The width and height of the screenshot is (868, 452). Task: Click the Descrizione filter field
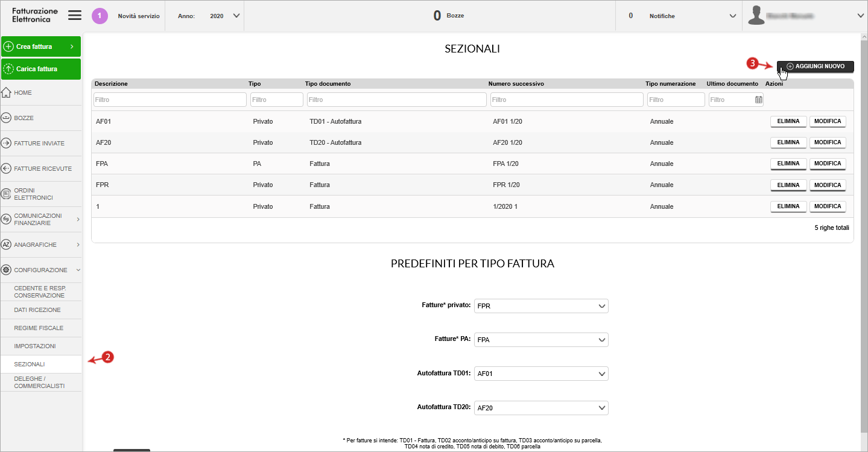tap(170, 100)
